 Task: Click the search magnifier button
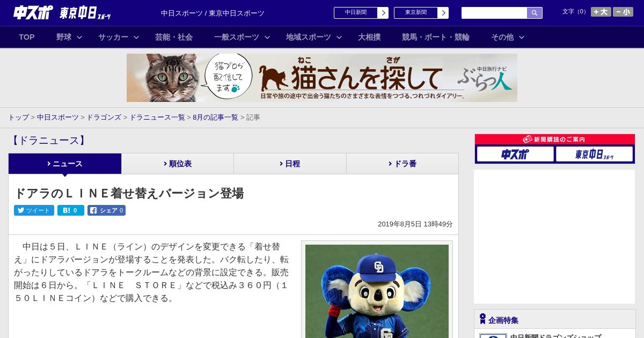pyautogui.click(x=535, y=13)
